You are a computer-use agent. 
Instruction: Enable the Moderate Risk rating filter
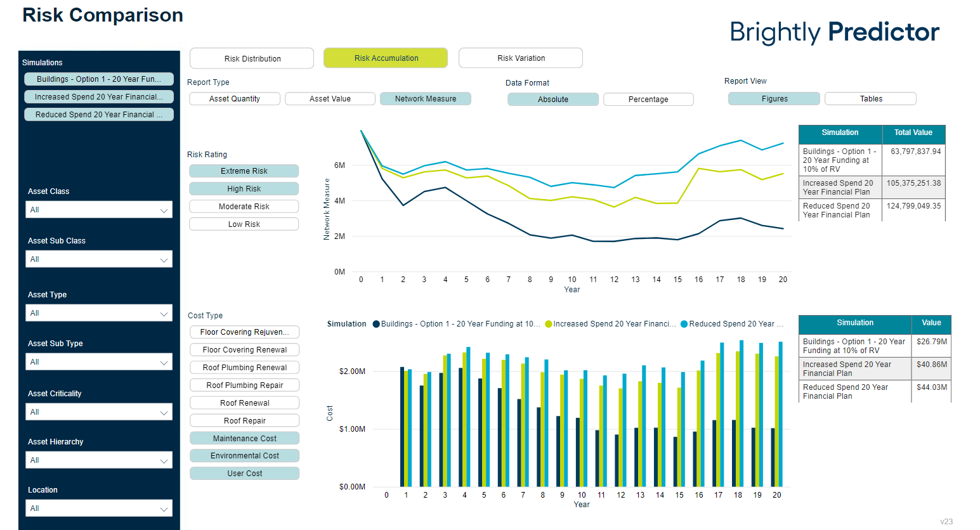click(x=244, y=207)
